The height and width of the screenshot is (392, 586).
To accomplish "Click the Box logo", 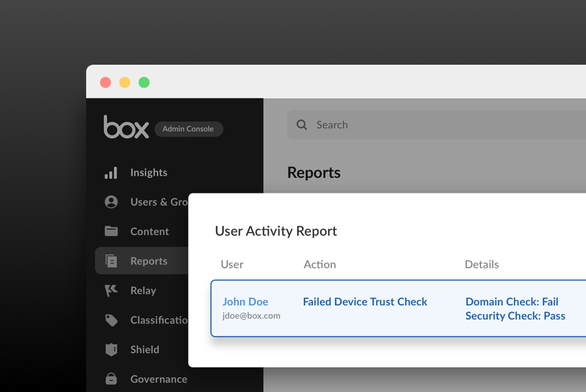I will click(126, 126).
